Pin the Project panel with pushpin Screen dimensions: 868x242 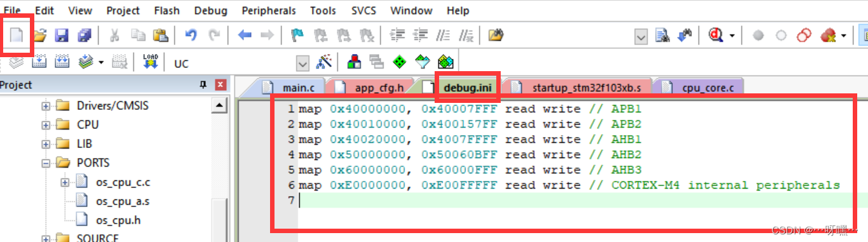(x=203, y=85)
